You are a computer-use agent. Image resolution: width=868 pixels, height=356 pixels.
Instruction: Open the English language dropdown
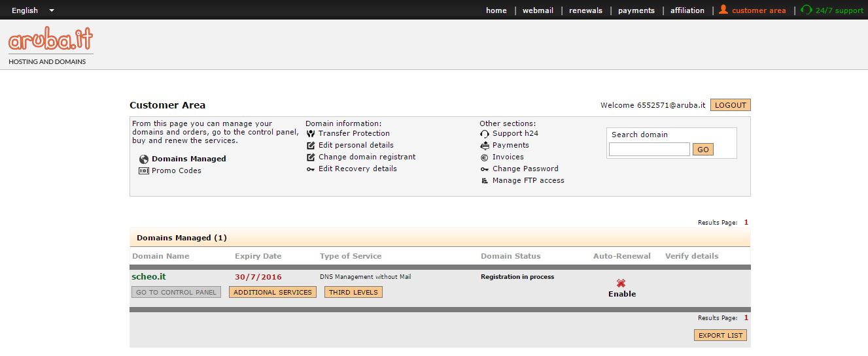(x=33, y=10)
